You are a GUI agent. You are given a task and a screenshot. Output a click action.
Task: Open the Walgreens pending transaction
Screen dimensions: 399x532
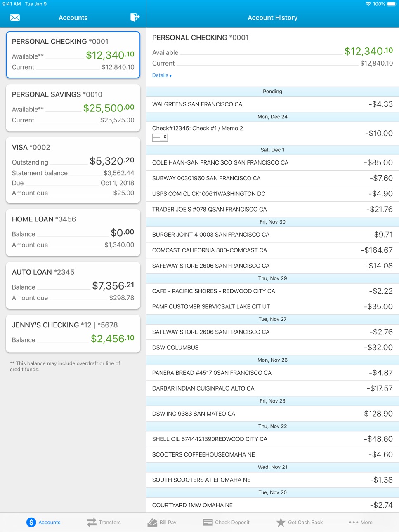tap(273, 104)
